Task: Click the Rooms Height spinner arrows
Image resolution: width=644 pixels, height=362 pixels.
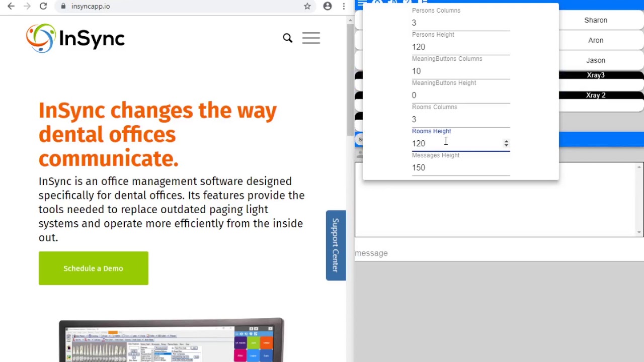Action: (506, 143)
